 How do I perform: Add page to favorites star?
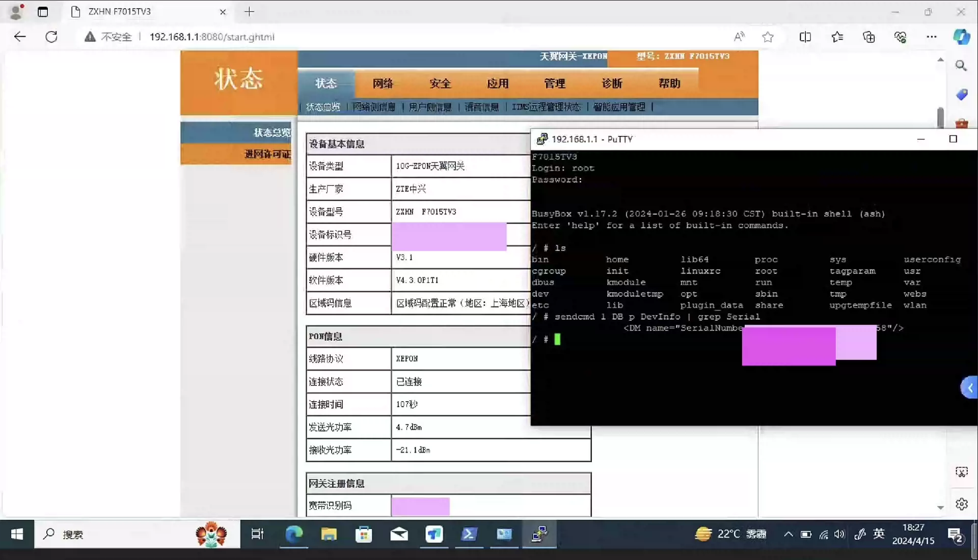[768, 37]
